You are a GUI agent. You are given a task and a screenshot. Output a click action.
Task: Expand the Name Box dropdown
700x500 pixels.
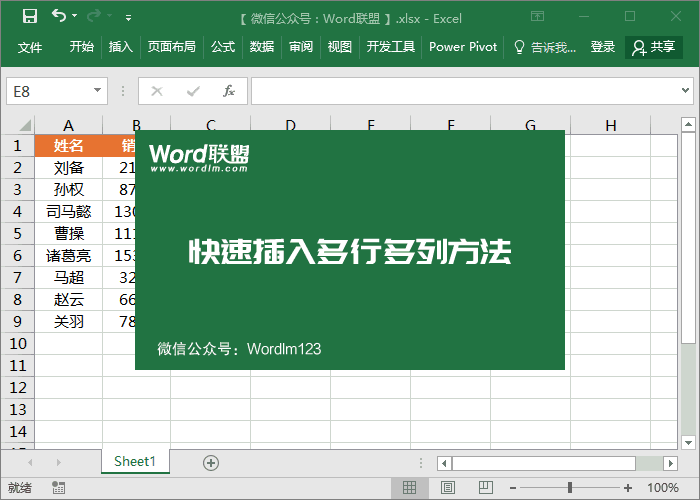click(97, 91)
